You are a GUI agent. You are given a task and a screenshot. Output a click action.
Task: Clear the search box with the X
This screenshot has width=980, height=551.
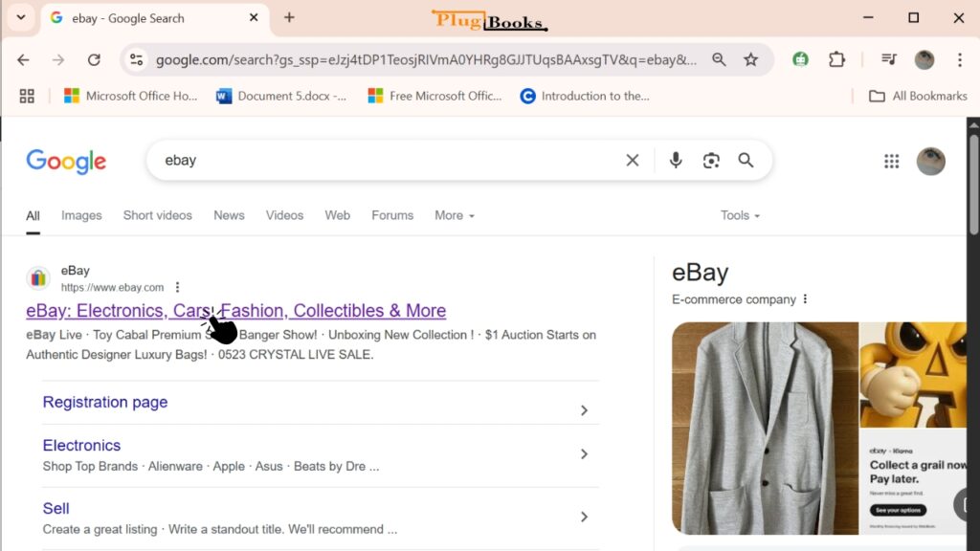pyautogui.click(x=633, y=161)
